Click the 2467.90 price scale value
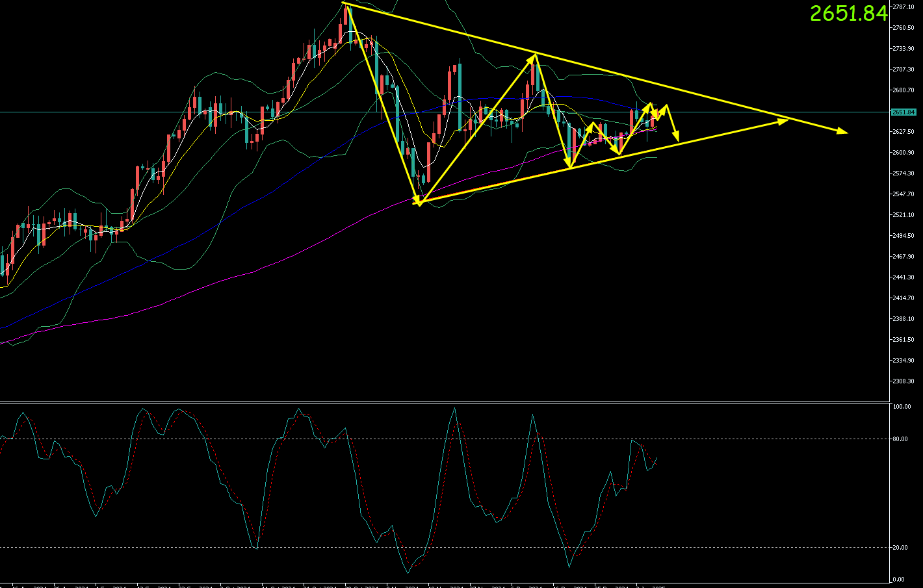 click(x=903, y=257)
